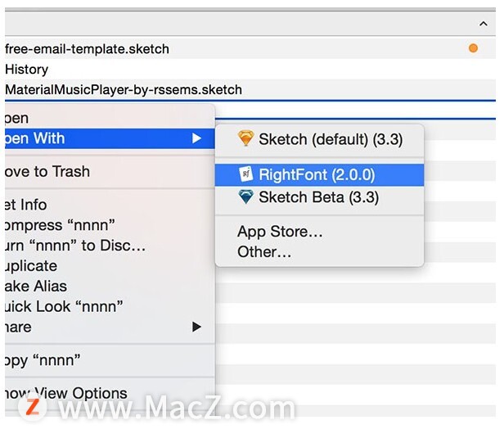Open with Sketch Beta (3.3)

pyautogui.click(x=319, y=196)
